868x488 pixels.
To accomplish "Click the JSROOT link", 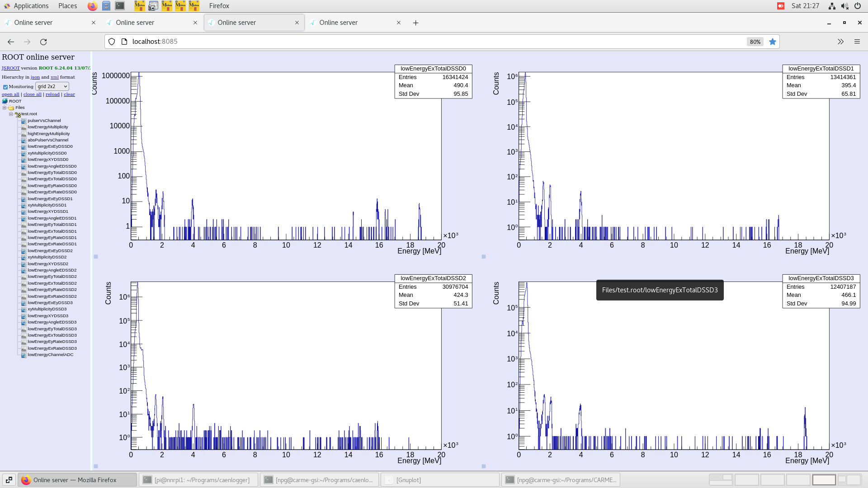I will [10, 68].
